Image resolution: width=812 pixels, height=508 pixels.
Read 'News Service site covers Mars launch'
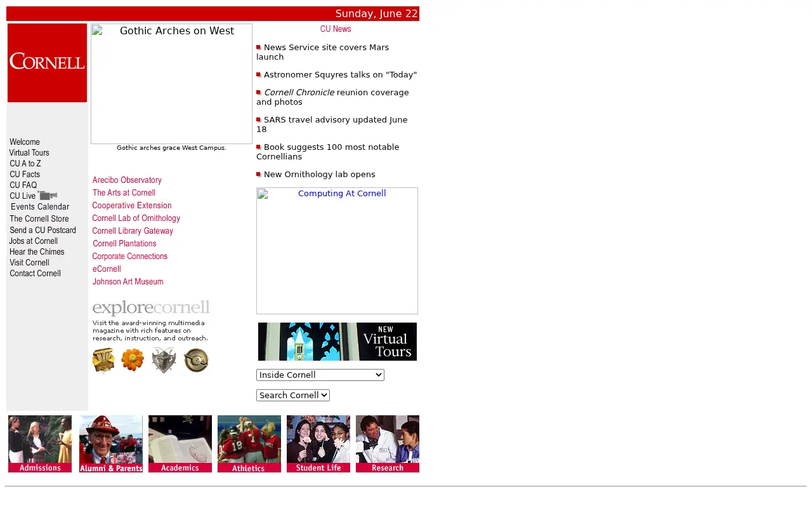(323, 52)
